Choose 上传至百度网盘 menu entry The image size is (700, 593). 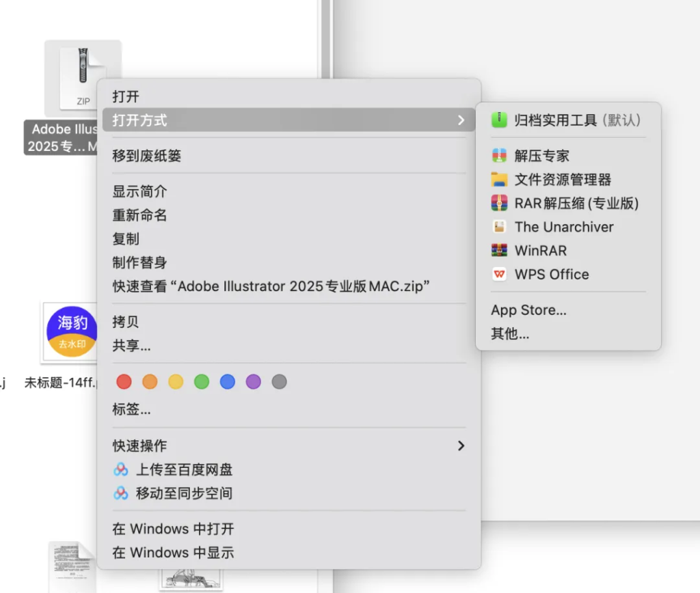point(288,469)
